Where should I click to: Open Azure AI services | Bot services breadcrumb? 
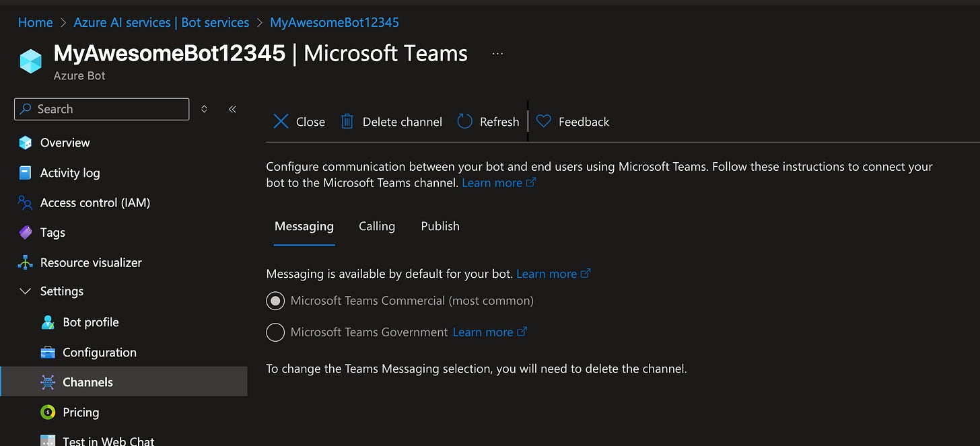(162, 22)
